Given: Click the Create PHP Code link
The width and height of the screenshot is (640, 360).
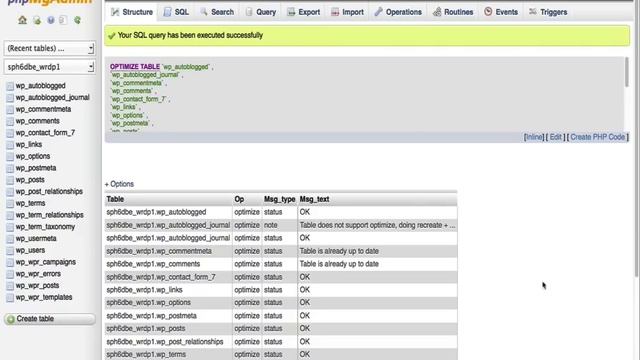Looking at the screenshot, I should [x=598, y=137].
